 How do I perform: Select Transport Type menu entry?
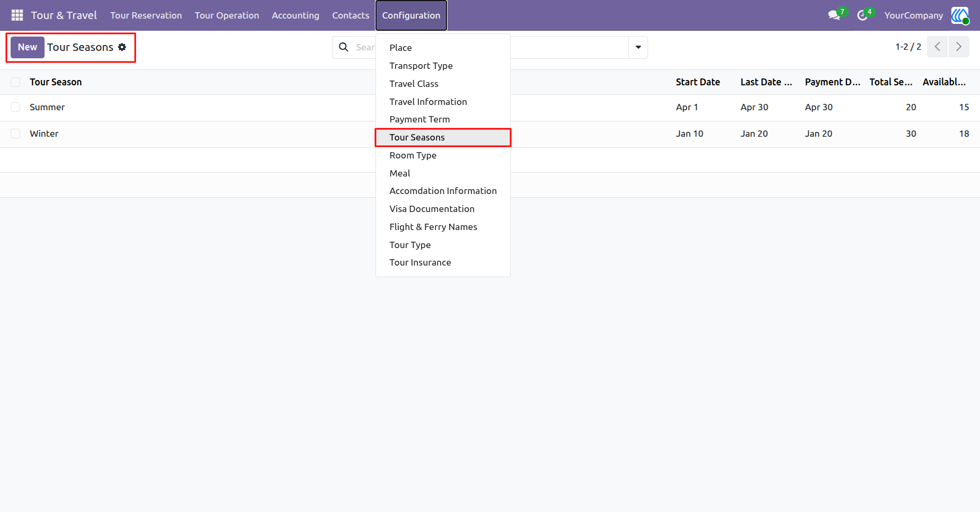(x=443, y=66)
